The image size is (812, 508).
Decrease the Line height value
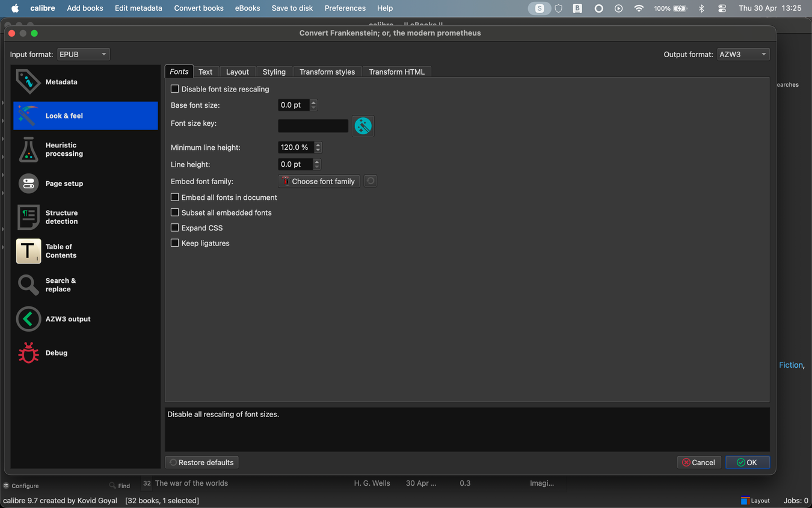tap(317, 167)
